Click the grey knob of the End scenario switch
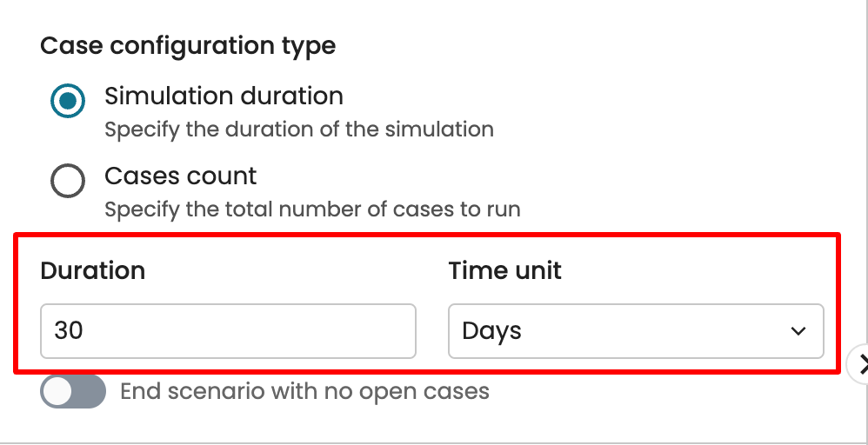This screenshot has width=868, height=445. (x=58, y=392)
